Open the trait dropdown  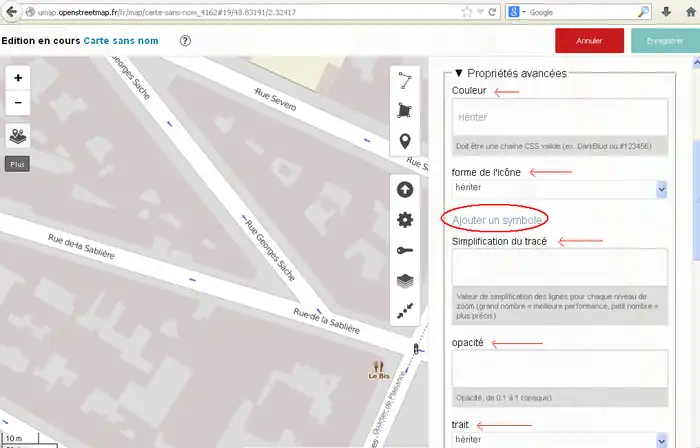[559, 440]
